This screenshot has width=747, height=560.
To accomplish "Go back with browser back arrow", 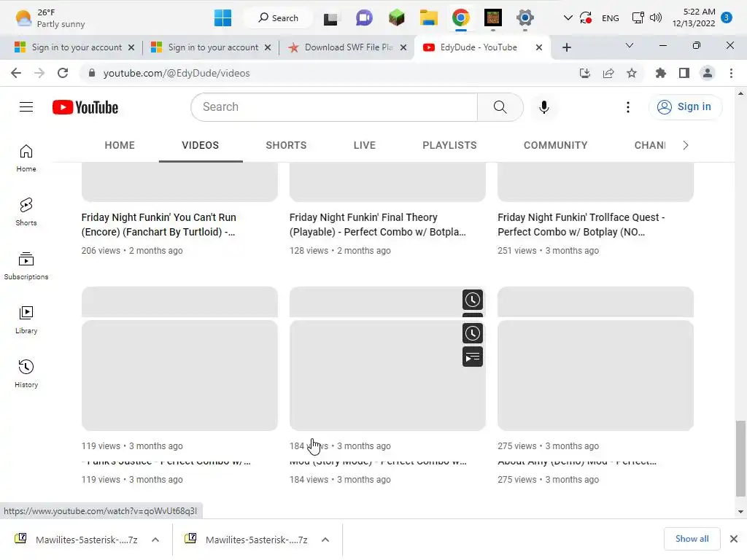I will (16, 73).
